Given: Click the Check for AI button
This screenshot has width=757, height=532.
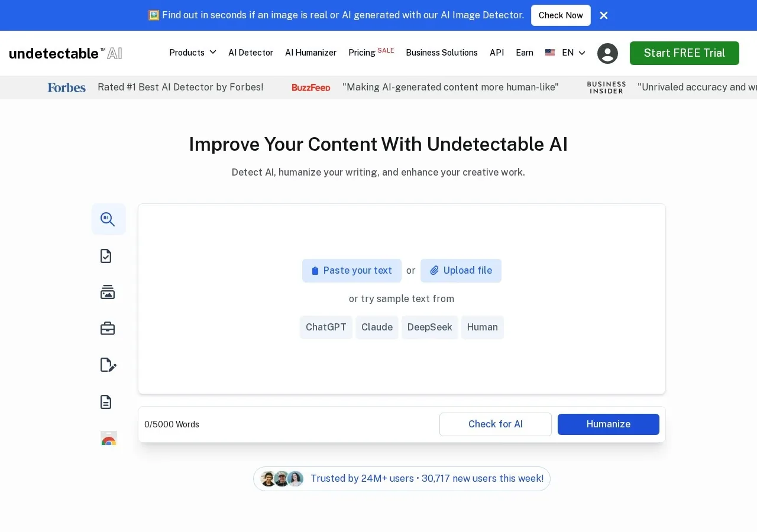Looking at the screenshot, I should (496, 424).
